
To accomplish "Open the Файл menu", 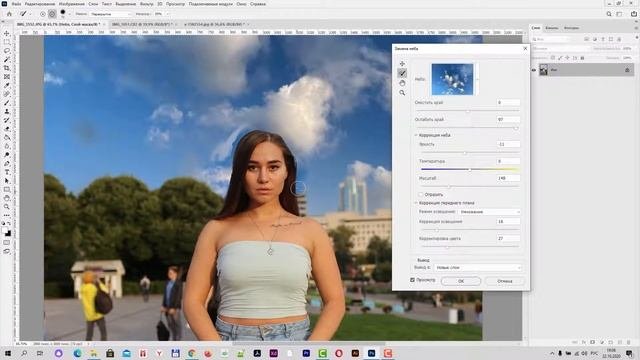I will click(x=16, y=4).
